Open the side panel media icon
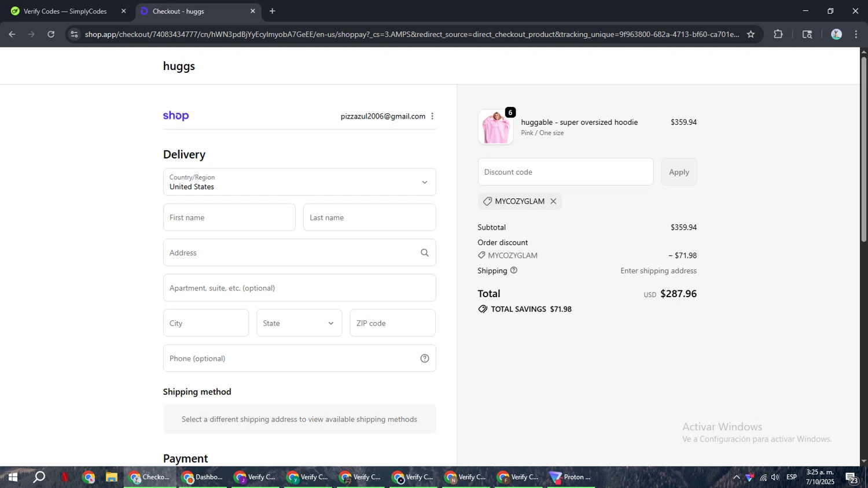The width and height of the screenshot is (868, 488). coord(807,34)
